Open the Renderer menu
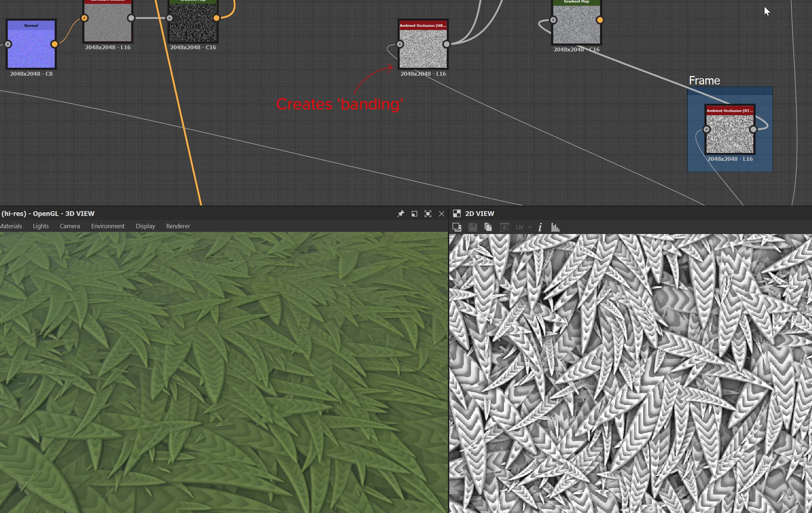This screenshot has width=812, height=513. [178, 226]
